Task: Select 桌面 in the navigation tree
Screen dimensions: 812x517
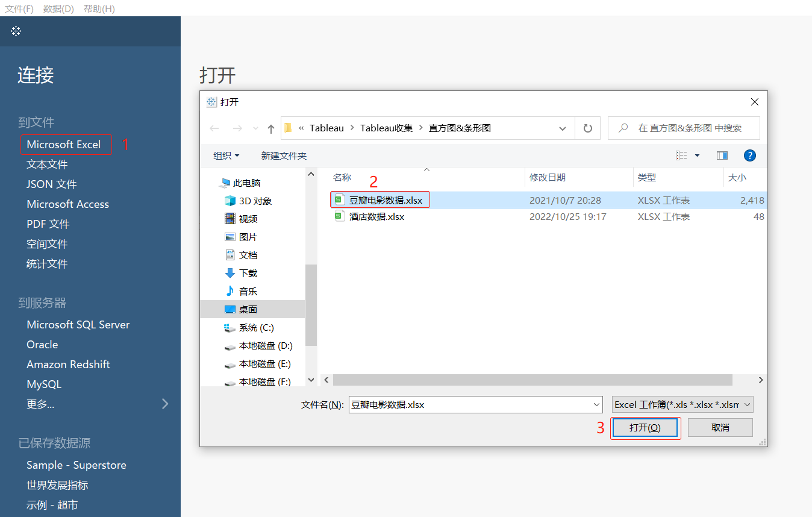Action: (x=252, y=309)
